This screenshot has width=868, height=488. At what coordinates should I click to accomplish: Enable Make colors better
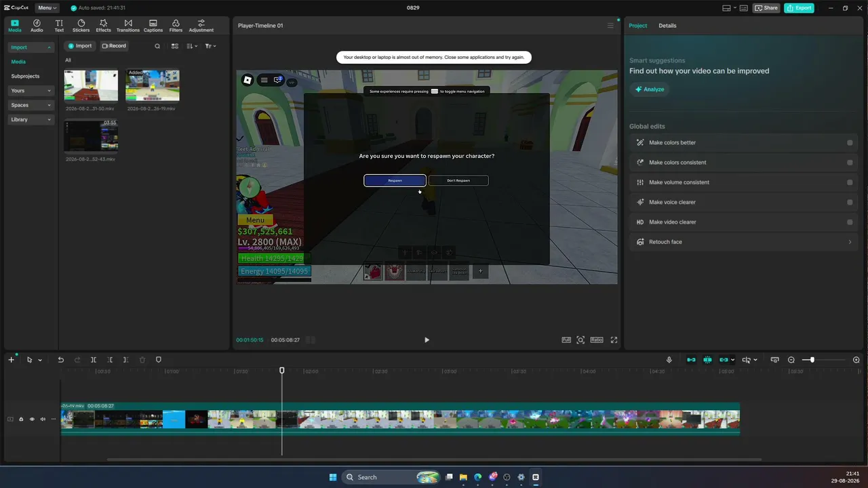click(x=850, y=143)
